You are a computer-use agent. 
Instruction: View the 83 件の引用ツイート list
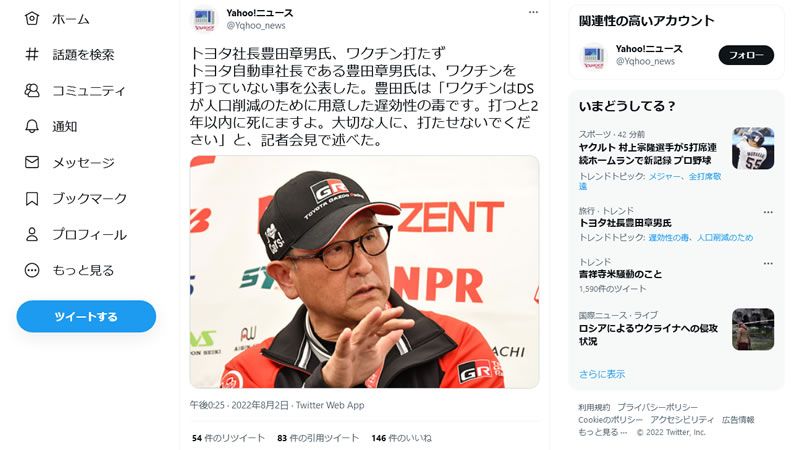pos(318,438)
